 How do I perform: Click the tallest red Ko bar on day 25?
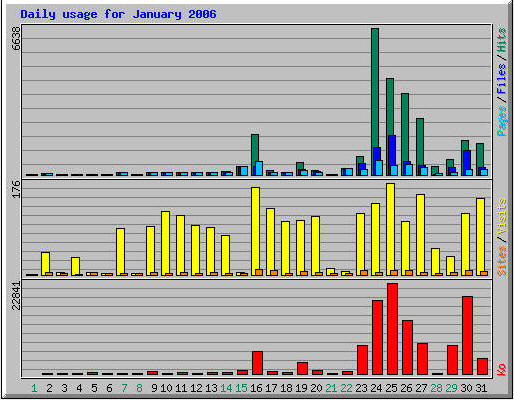click(x=392, y=329)
